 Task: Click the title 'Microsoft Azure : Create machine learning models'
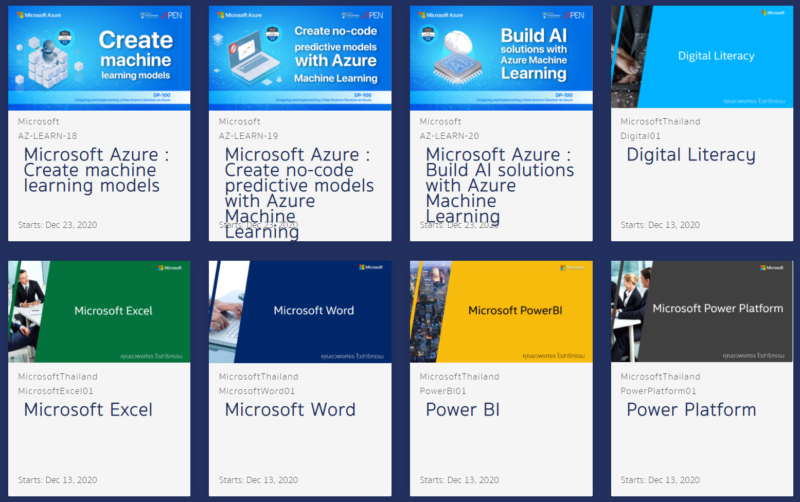click(96, 170)
